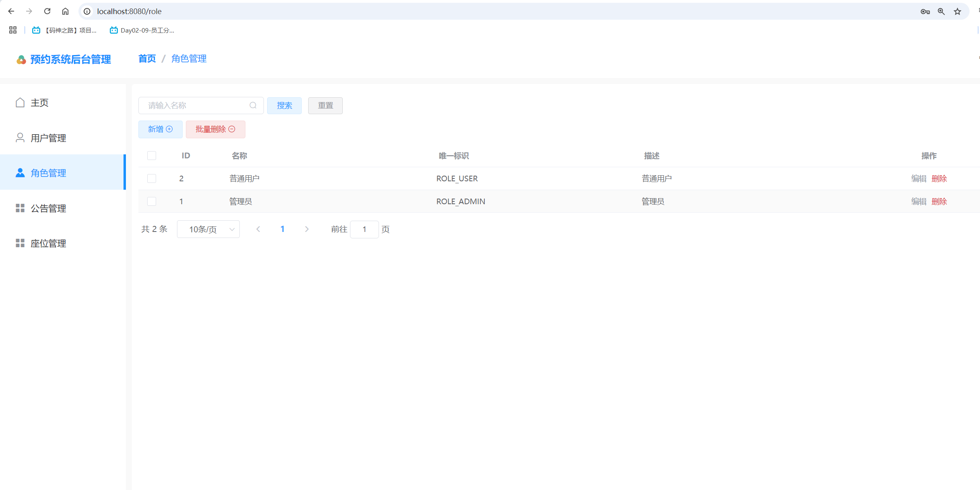Image resolution: width=980 pixels, height=490 pixels.
Task: Open the 10条/页 page size dropdown
Action: tap(208, 229)
